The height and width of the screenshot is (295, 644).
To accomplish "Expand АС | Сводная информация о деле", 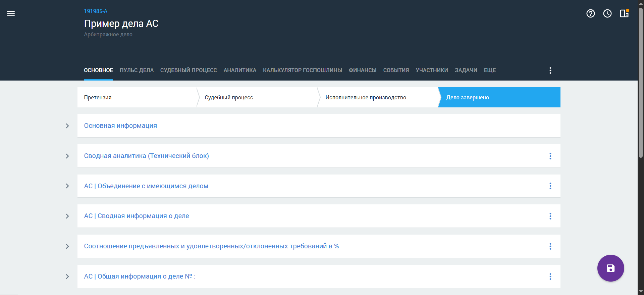I will pos(67,216).
